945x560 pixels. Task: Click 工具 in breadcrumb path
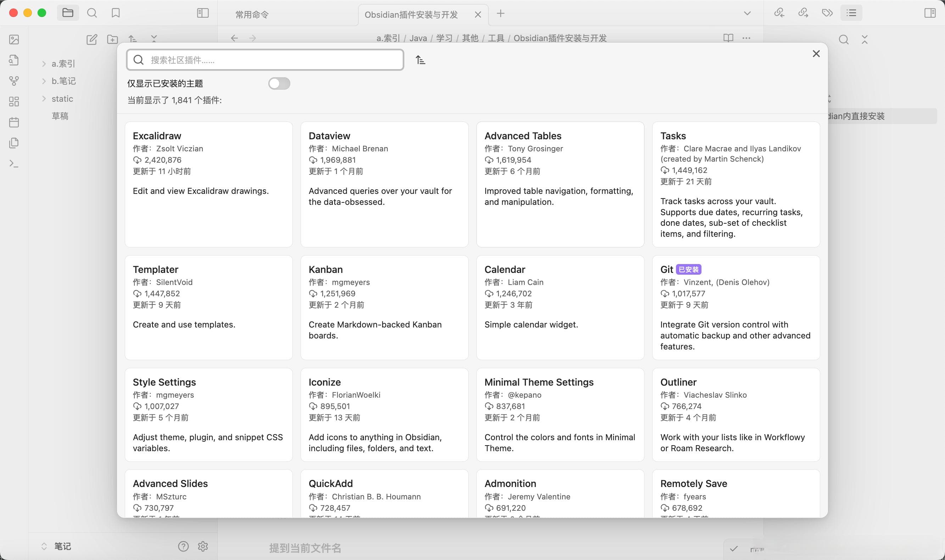pos(496,38)
